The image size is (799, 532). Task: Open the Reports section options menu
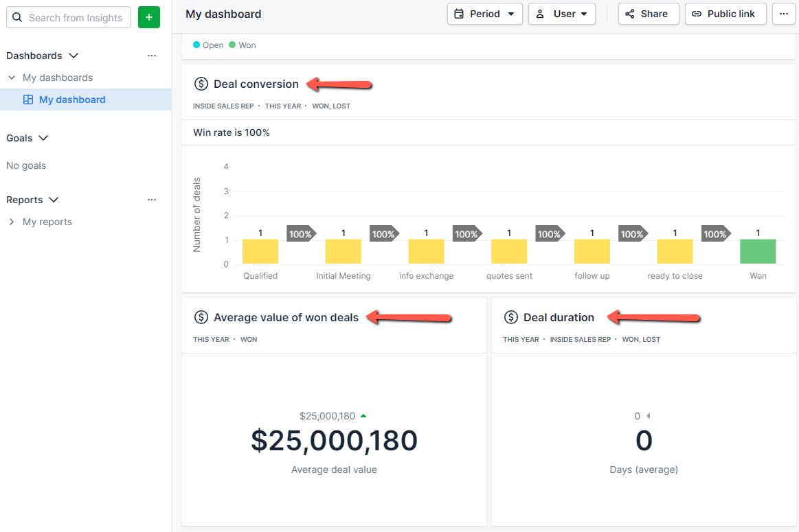152,200
